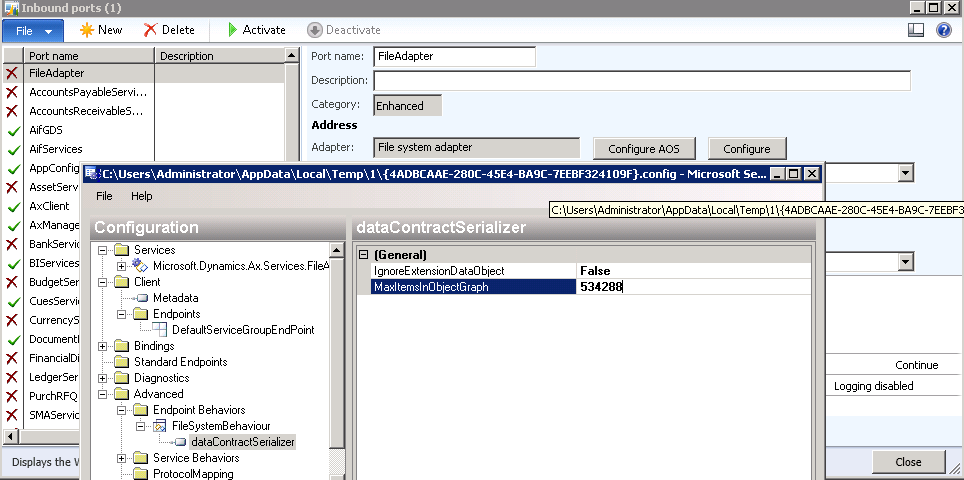Click the FileSystemBehaviour behavior icon

pyautogui.click(x=160, y=426)
